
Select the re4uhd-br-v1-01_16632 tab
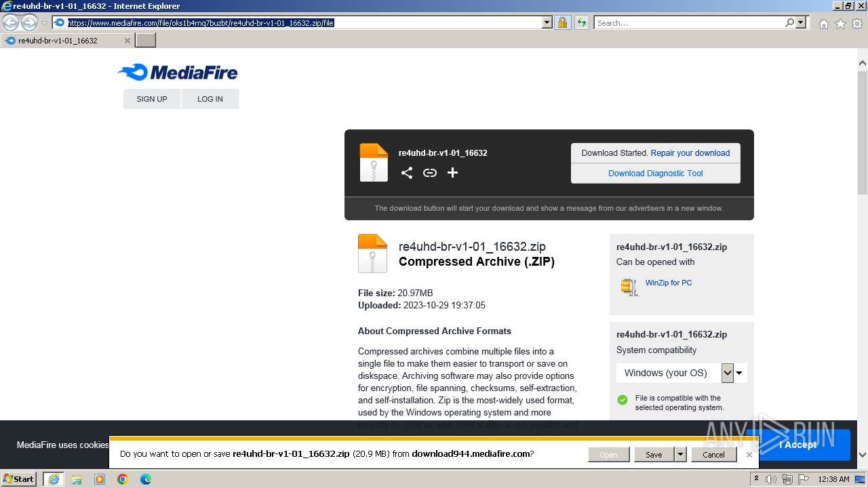67,41
